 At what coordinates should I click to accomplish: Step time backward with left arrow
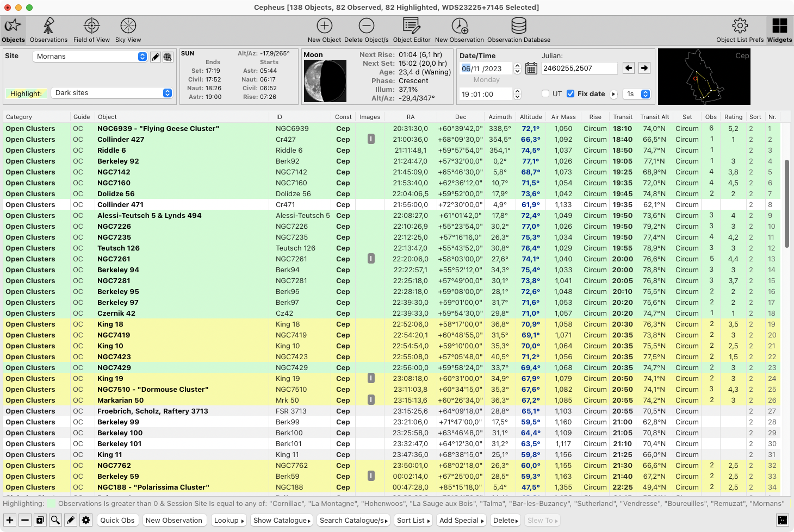[x=629, y=68]
